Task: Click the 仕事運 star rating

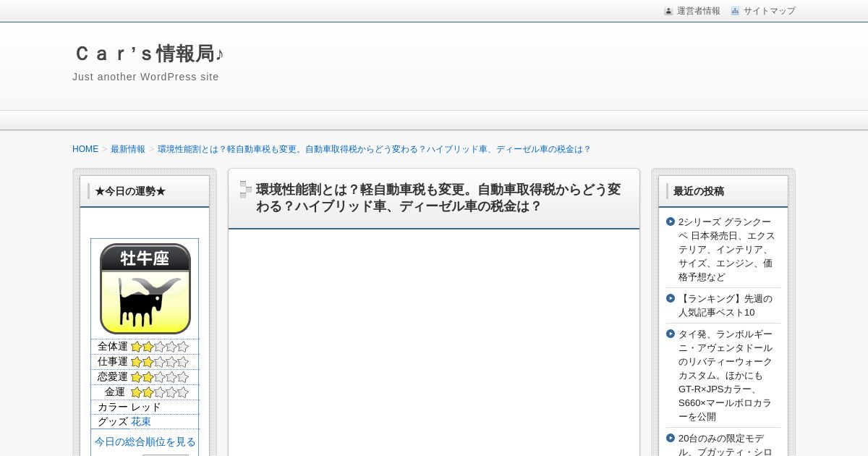Action: click(x=160, y=362)
